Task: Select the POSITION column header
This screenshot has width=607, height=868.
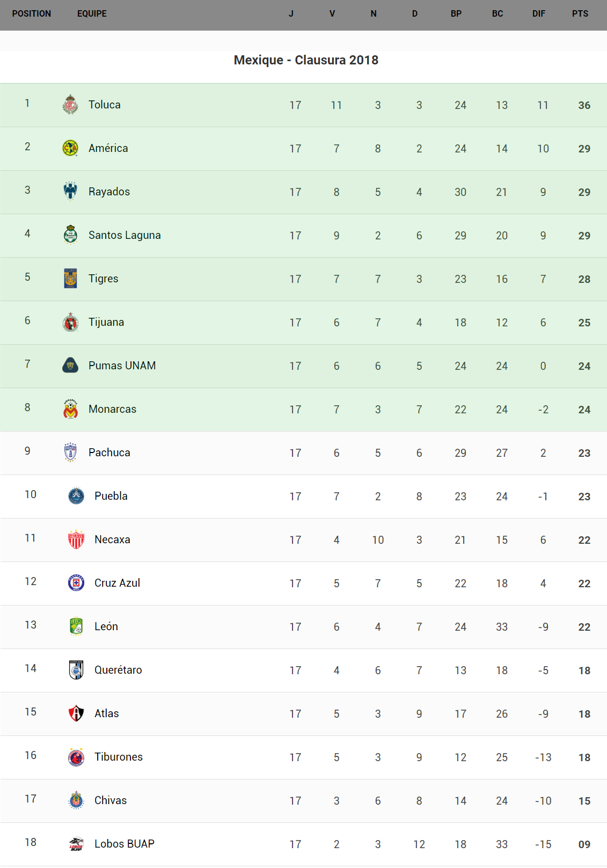Action: click(32, 14)
